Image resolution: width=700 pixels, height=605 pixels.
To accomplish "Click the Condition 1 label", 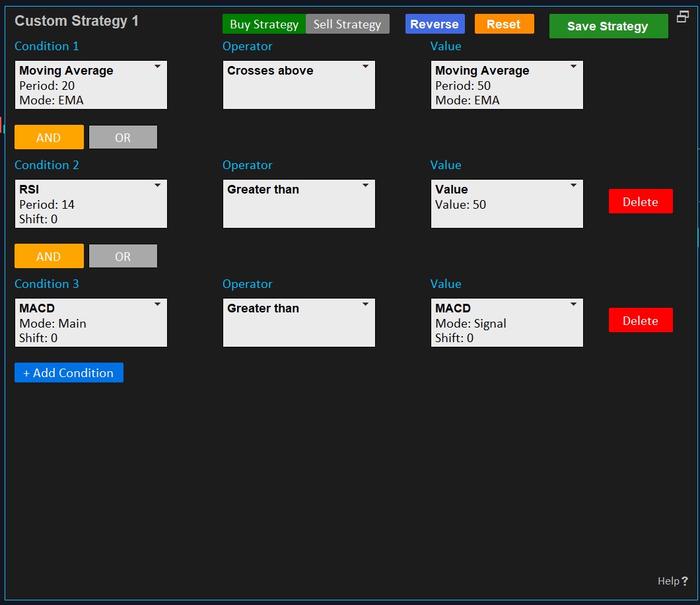I will coord(46,46).
